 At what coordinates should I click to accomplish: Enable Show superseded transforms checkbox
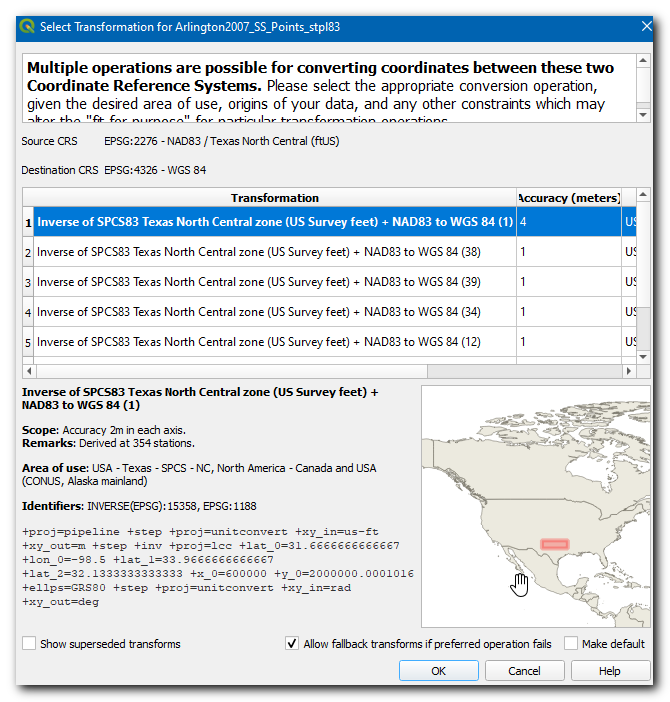click(x=30, y=644)
